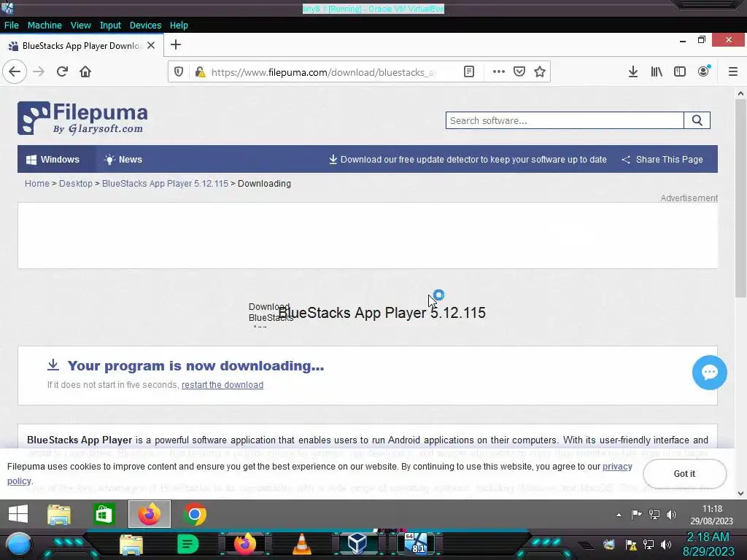Click the address bar URL
The width and height of the screenshot is (747, 560).
[323, 72]
